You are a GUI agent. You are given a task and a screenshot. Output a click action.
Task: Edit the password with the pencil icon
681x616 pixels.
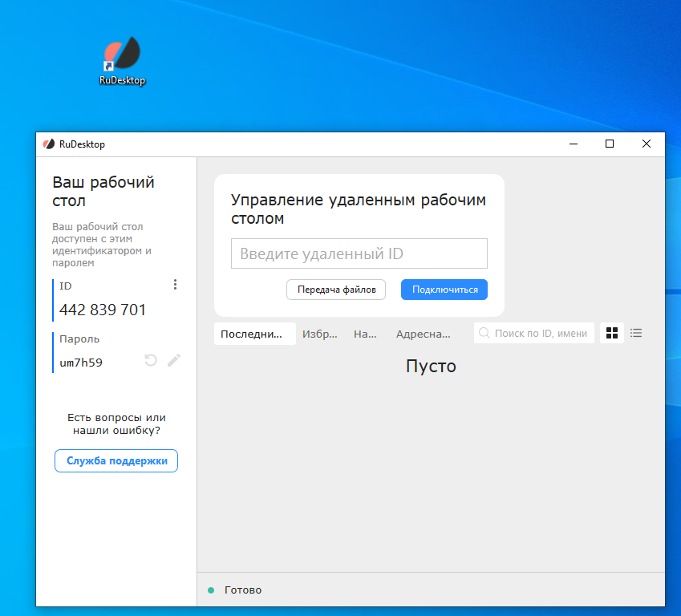pyautogui.click(x=174, y=360)
